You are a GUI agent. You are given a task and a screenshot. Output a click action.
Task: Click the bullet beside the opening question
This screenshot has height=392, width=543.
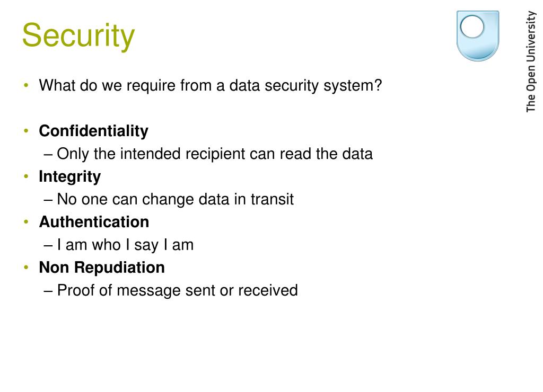[x=26, y=85]
